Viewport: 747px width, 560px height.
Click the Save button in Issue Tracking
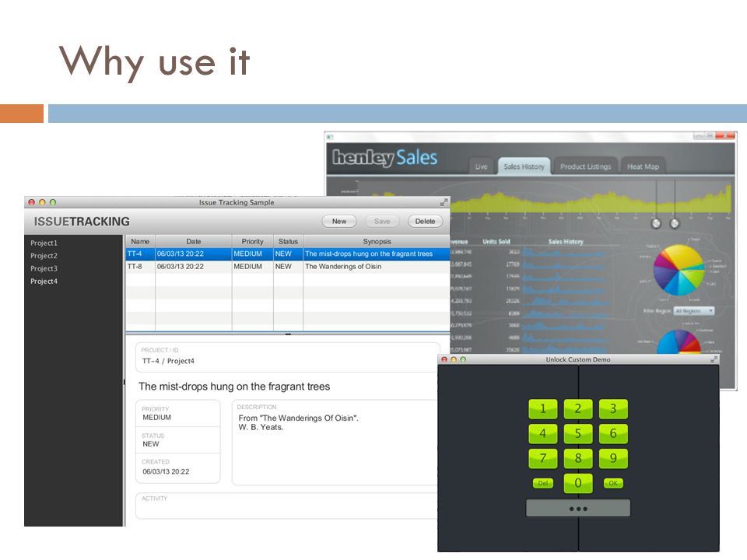point(382,222)
